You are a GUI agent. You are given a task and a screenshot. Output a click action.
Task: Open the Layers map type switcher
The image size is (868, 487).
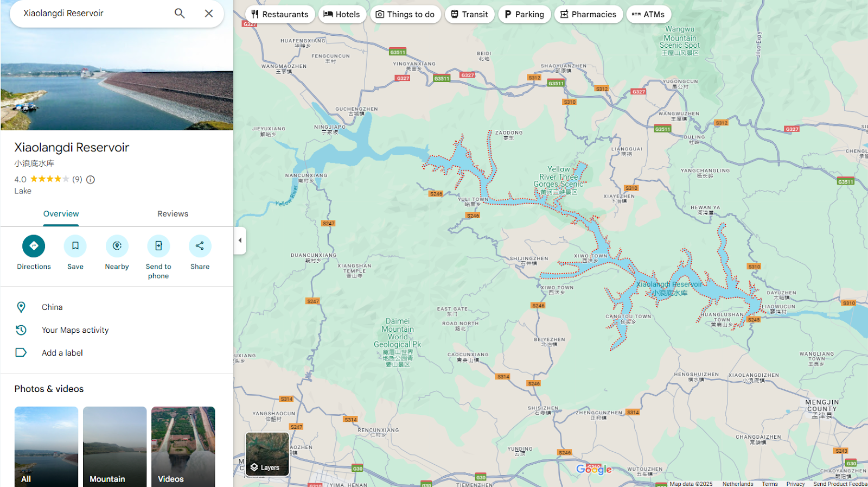click(x=267, y=454)
